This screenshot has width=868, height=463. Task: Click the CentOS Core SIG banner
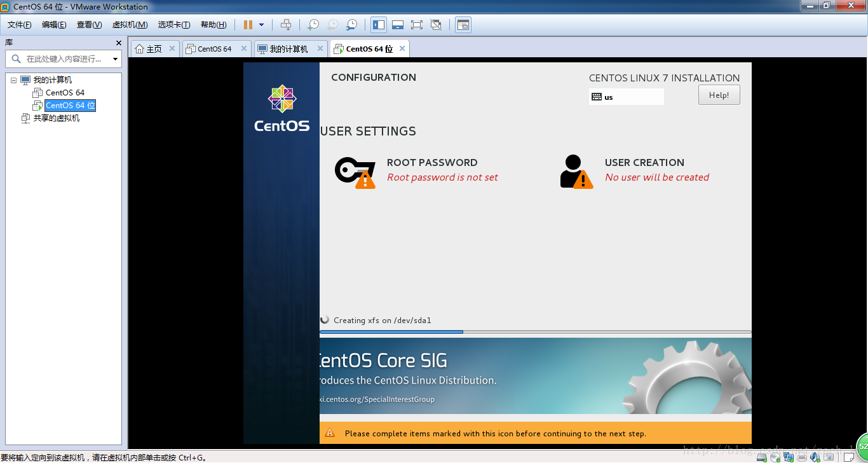coord(535,376)
